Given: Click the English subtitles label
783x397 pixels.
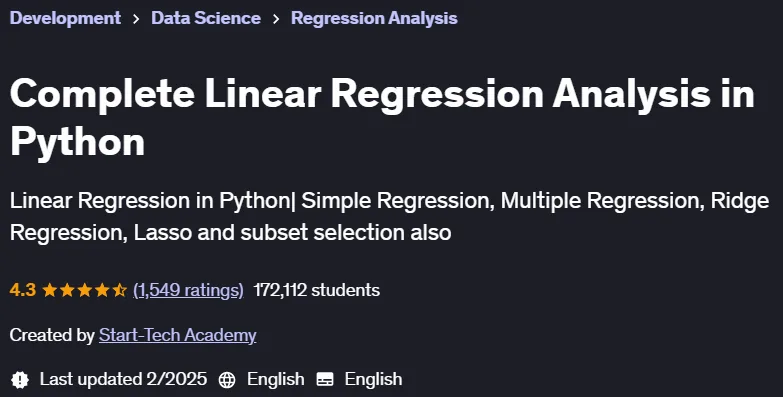Looking at the screenshot, I should click(373, 380).
